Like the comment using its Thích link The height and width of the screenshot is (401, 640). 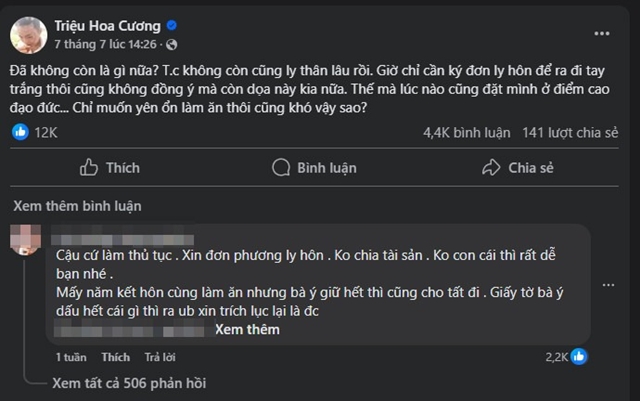(115, 357)
